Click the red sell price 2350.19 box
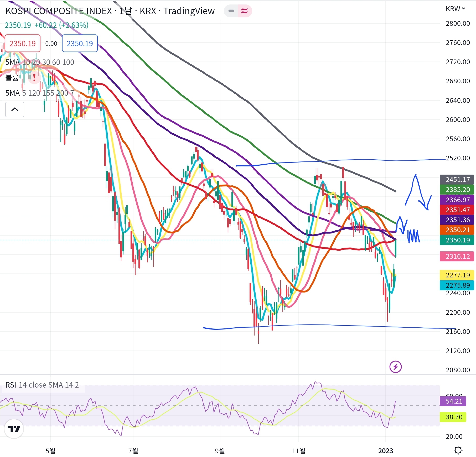The width and height of the screenshot is (476, 457). click(23, 43)
